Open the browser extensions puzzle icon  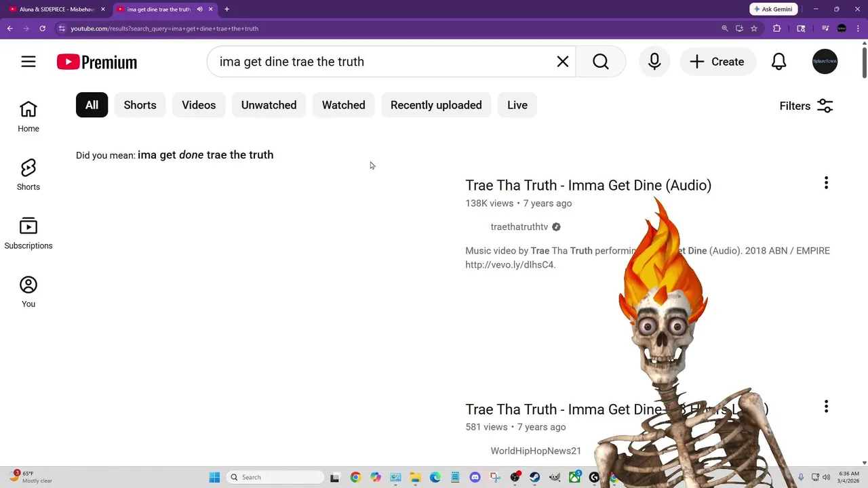click(x=777, y=28)
